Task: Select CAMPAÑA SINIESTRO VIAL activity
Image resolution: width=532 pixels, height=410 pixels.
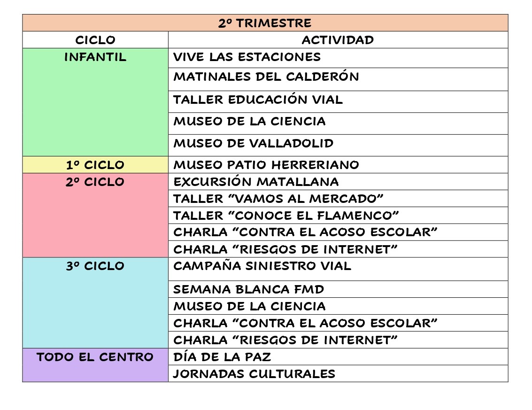Action: pos(262,266)
